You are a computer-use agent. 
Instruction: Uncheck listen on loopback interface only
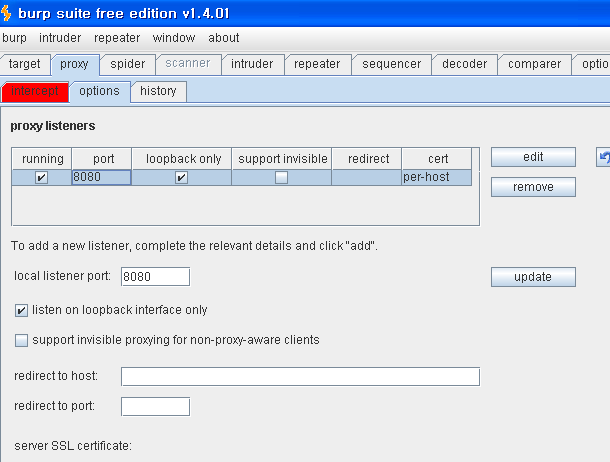click(21, 311)
